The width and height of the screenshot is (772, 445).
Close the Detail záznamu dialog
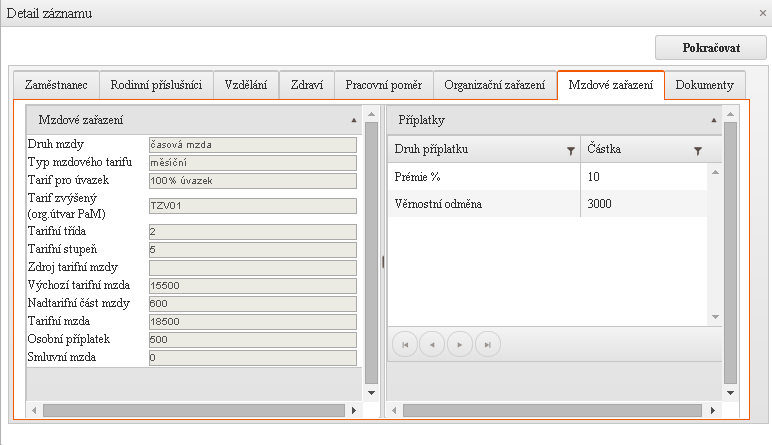click(x=763, y=12)
